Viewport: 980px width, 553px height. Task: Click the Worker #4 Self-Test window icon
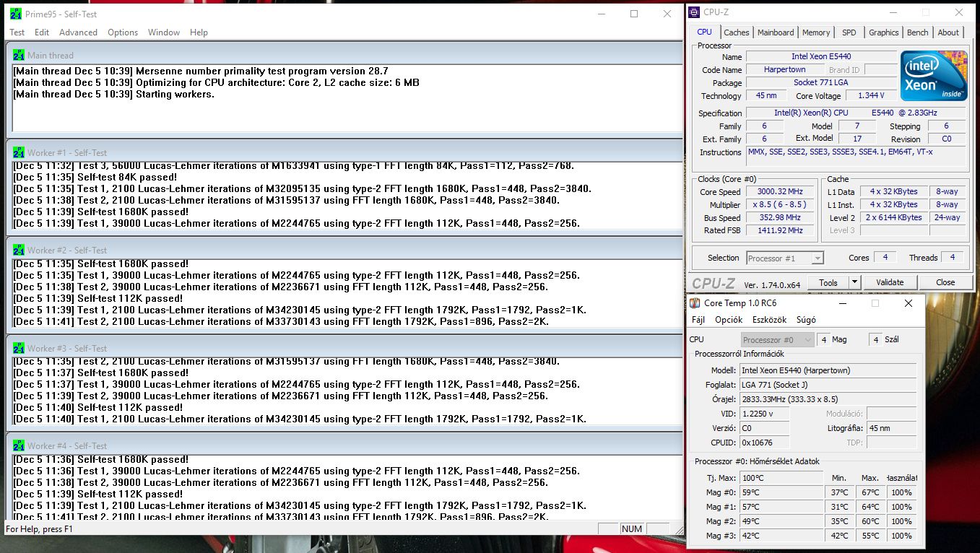[19, 445]
